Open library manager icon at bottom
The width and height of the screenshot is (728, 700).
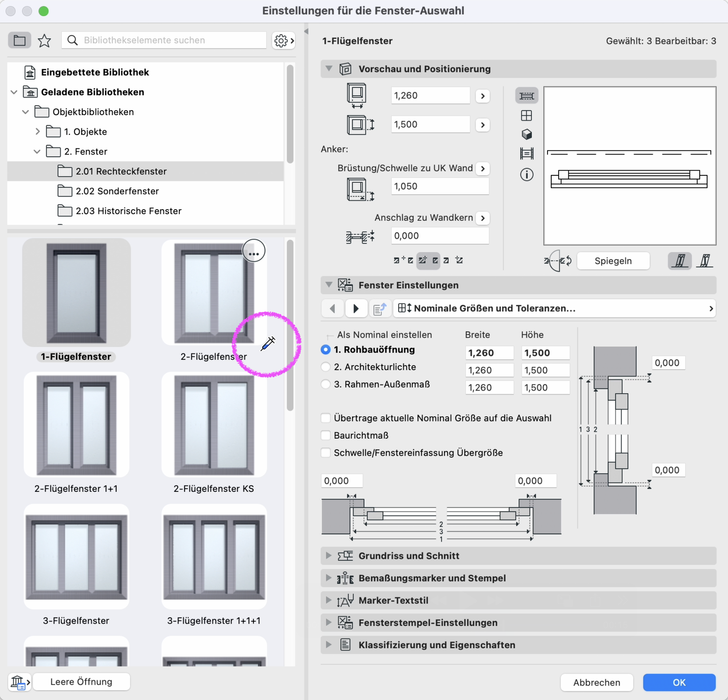pyautogui.click(x=20, y=682)
